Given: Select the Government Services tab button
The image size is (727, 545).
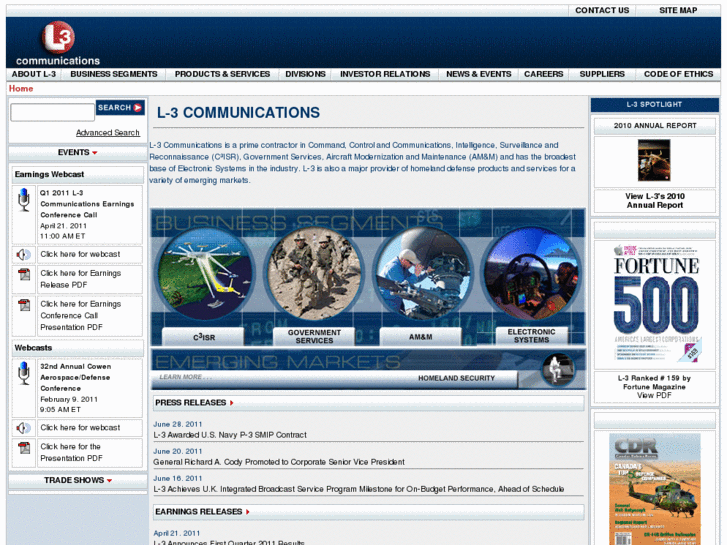Looking at the screenshot, I should click(x=314, y=337).
